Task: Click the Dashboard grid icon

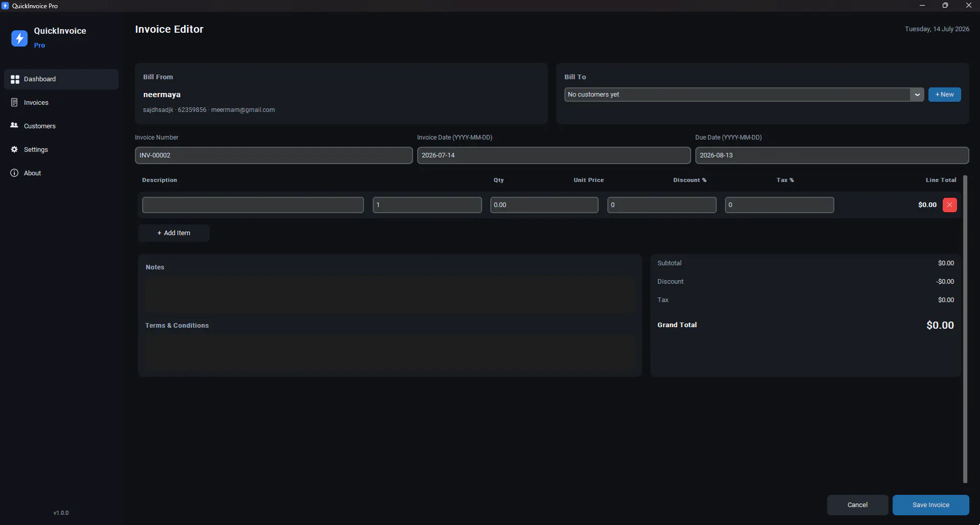Action: [15, 79]
